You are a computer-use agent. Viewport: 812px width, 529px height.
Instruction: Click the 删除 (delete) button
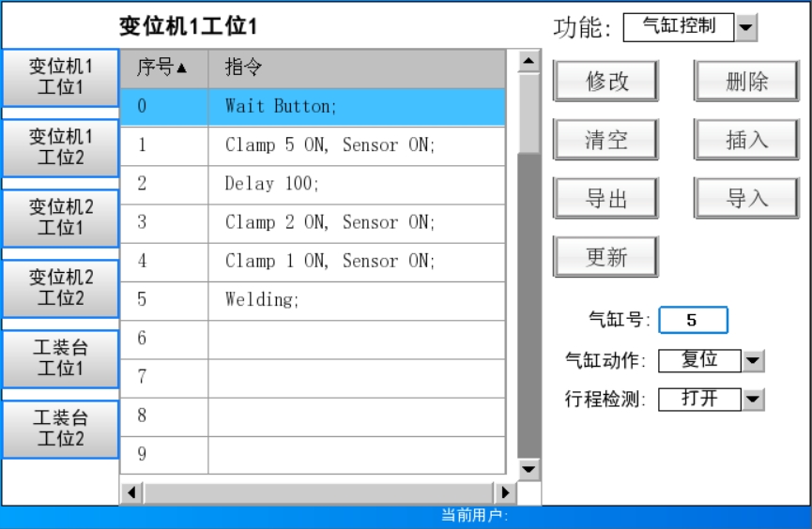[746, 82]
